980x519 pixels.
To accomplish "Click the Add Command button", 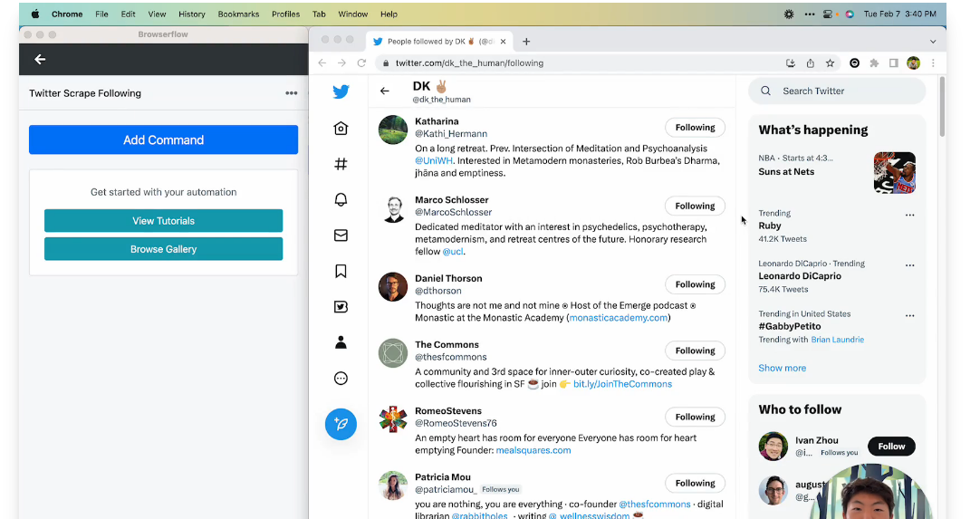I will tap(163, 139).
